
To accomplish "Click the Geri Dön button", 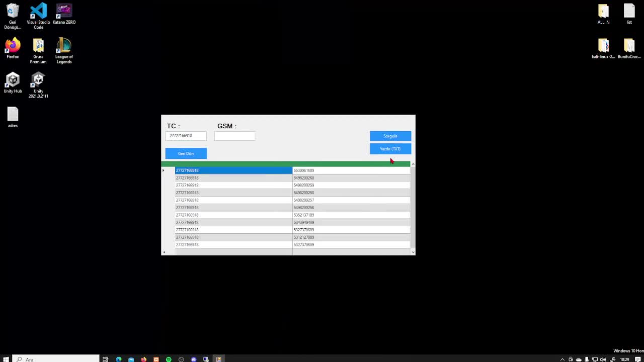I will click(186, 153).
